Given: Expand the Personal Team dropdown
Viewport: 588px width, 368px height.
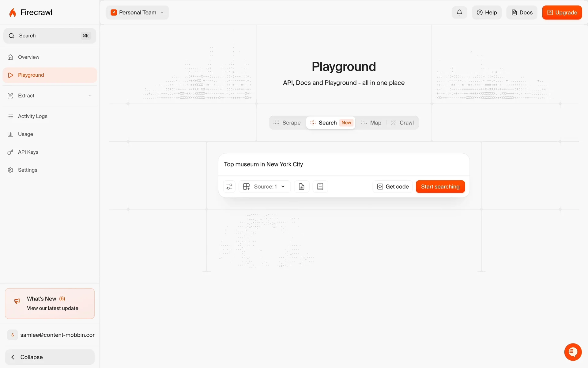Looking at the screenshot, I should pos(138,13).
